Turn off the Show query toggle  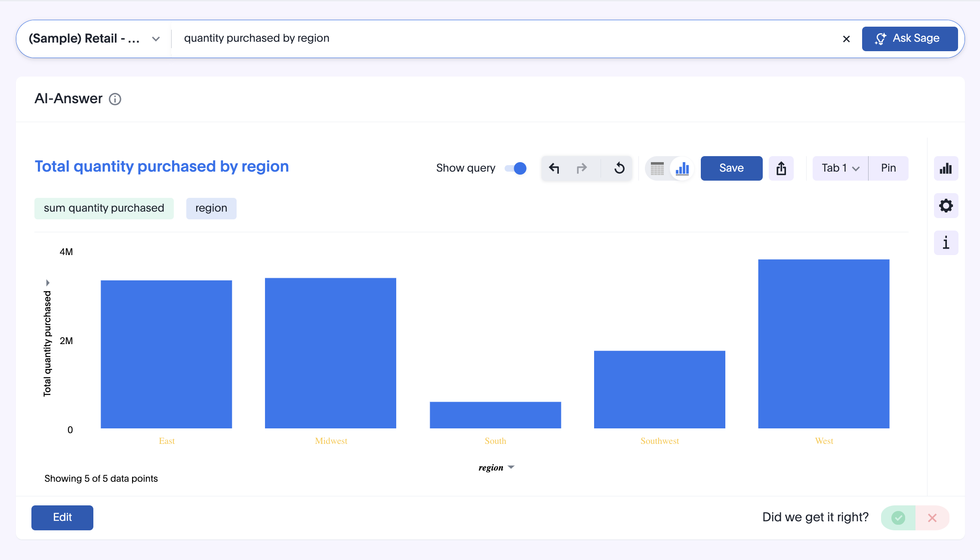point(516,168)
